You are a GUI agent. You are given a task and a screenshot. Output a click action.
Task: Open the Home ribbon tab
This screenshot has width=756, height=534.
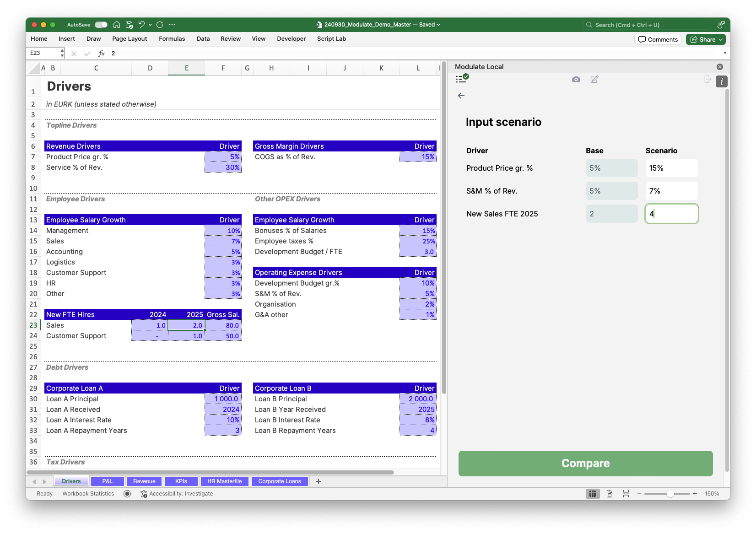(x=39, y=39)
